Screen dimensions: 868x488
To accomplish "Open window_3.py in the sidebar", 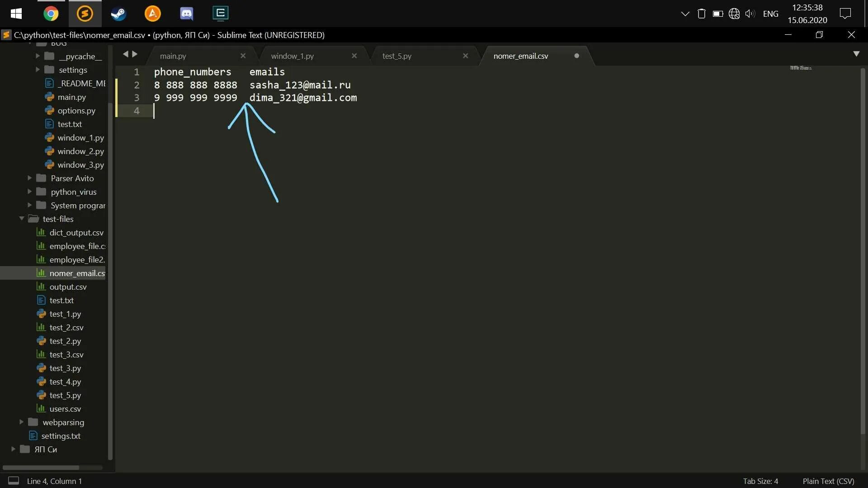I will (x=80, y=165).
